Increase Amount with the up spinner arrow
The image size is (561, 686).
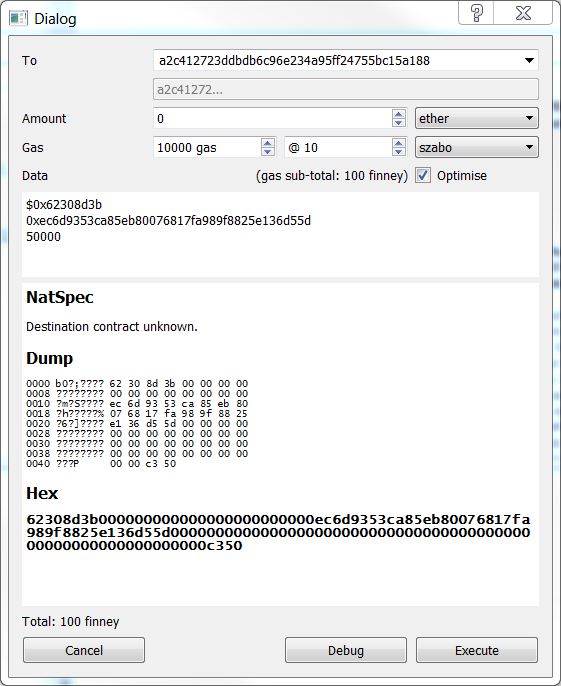399,114
